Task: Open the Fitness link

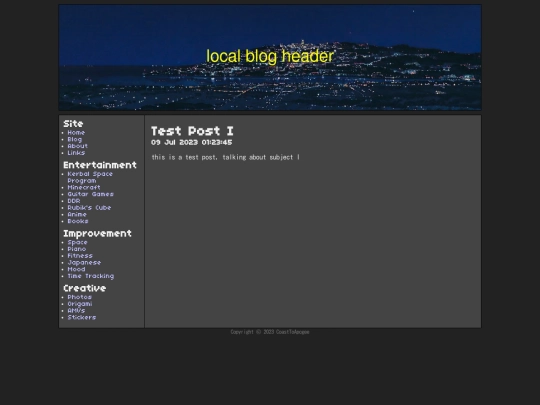Action: 80,256
